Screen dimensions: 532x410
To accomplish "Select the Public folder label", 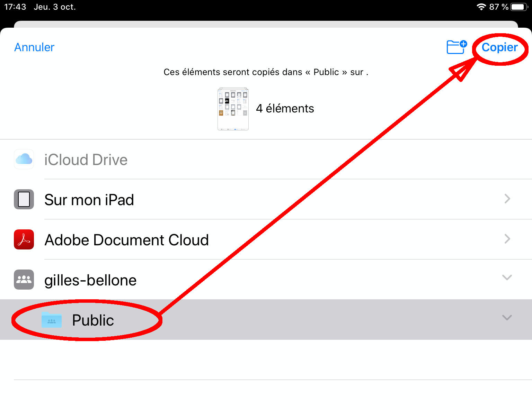I will point(93,320).
